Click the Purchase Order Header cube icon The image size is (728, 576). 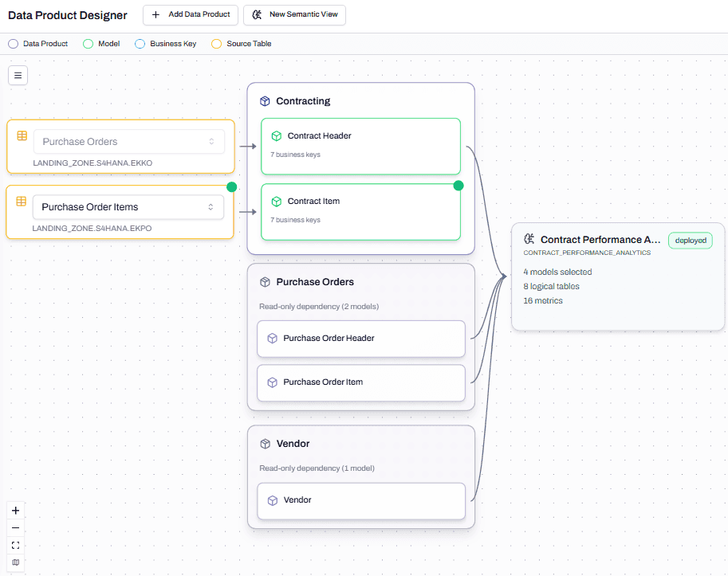pyautogui.click(x=273, y=338)
